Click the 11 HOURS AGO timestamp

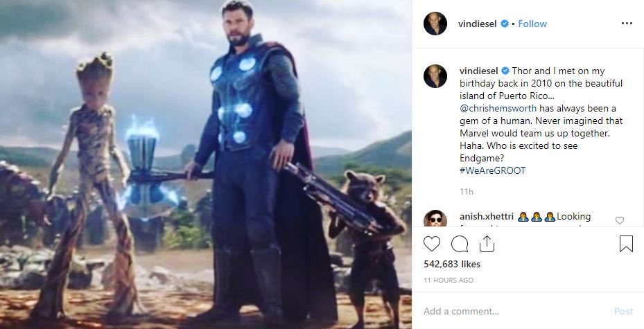(x=449, y=281)
